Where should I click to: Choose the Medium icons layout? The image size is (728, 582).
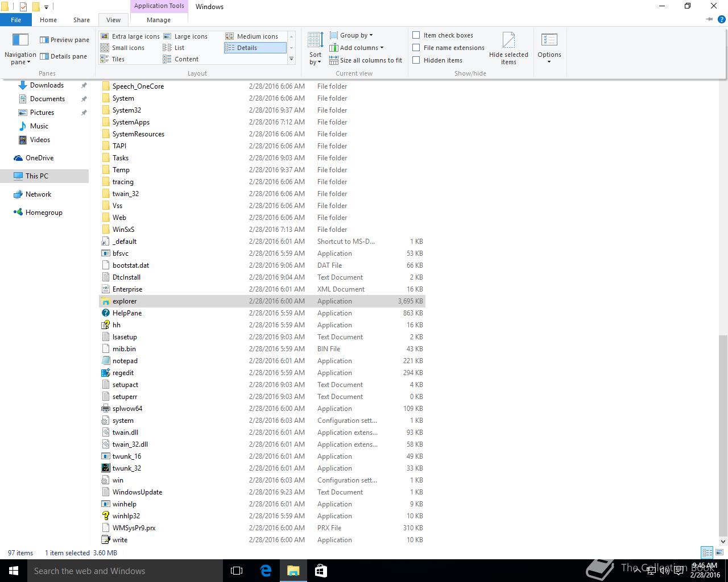click(x=252, y=36)
